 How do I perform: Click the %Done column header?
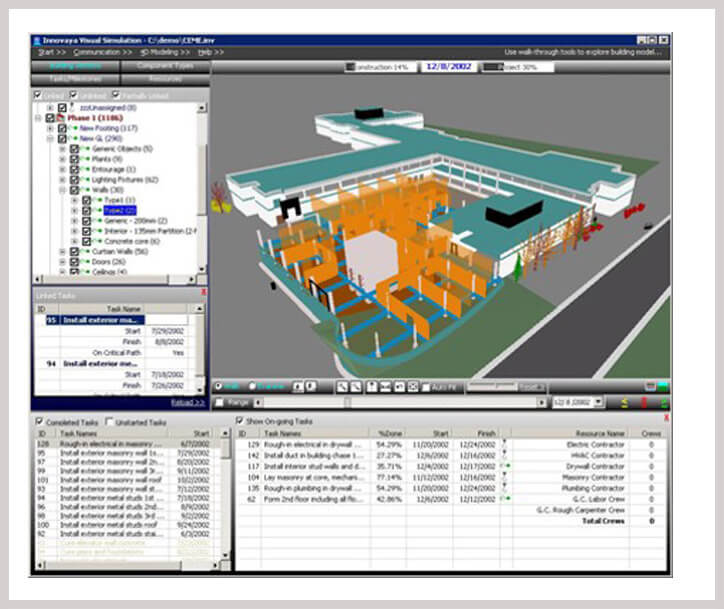point(389,434)
